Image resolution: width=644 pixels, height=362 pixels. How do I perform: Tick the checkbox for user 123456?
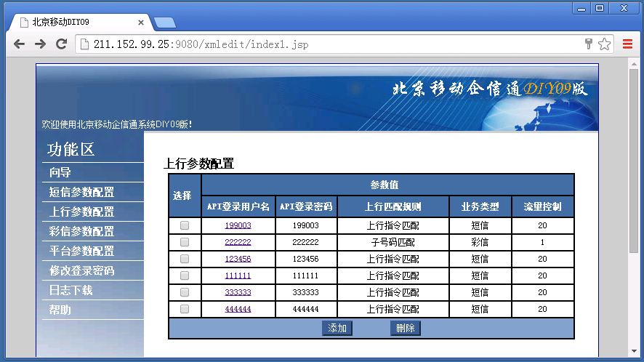click(x=185, y=259)
